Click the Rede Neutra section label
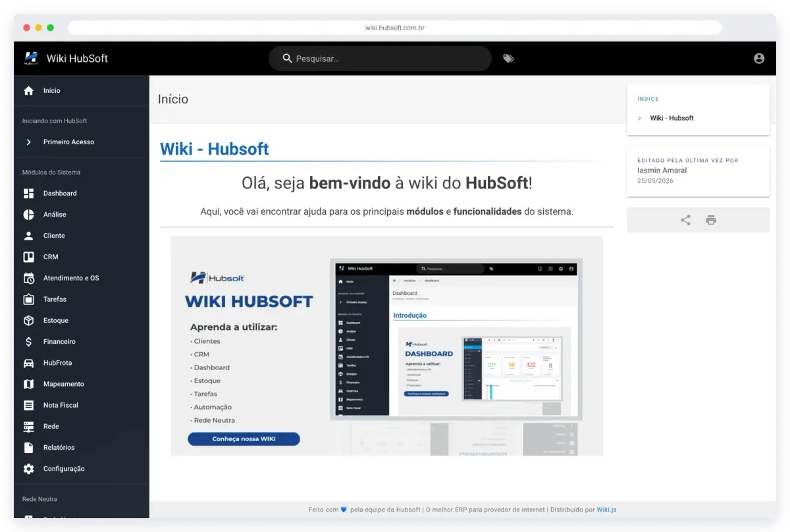 coord(39,500)
